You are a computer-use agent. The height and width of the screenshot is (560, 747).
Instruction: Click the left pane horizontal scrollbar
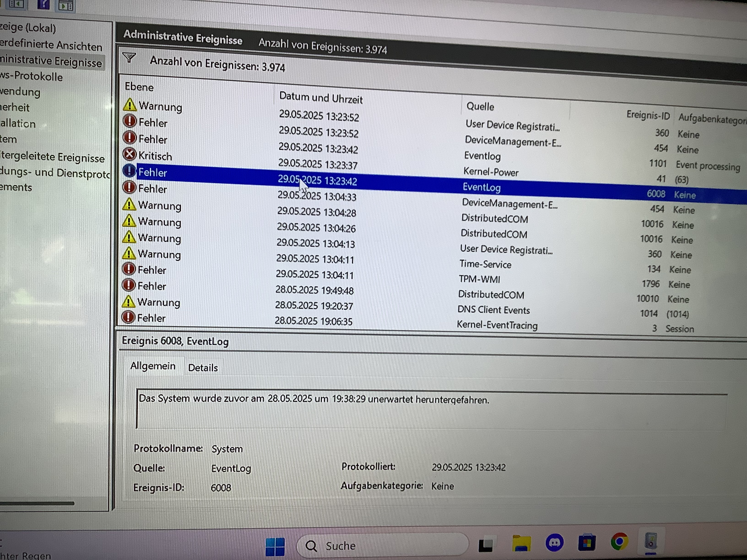point(37,503)
